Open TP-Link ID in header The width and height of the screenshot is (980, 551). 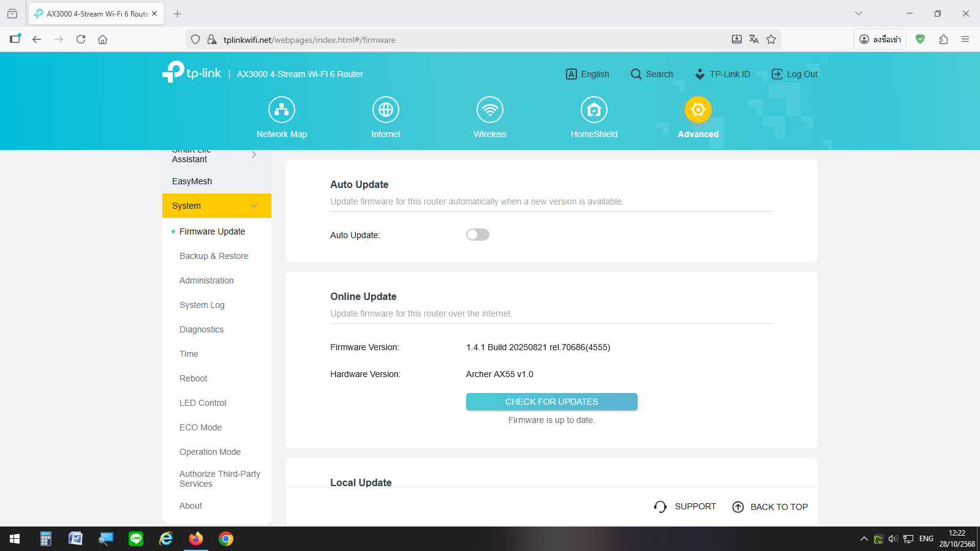pos(723,74)
